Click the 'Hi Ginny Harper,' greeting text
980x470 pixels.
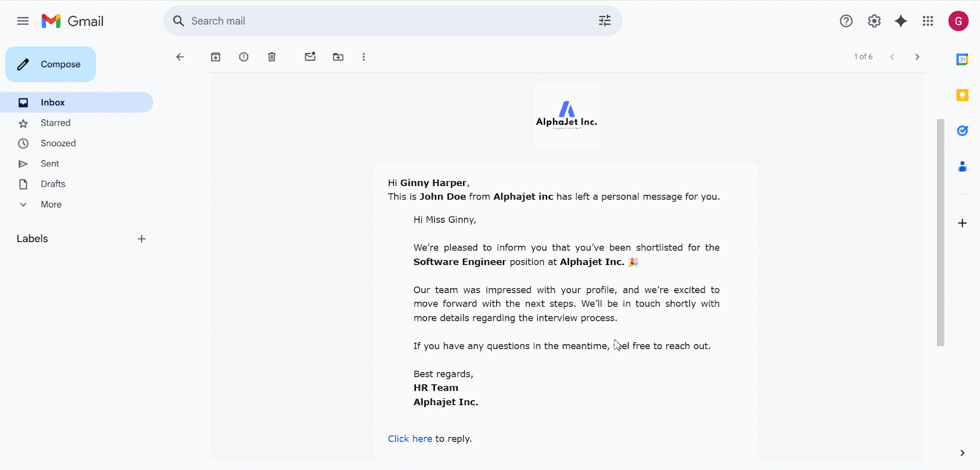pos(429,183)
